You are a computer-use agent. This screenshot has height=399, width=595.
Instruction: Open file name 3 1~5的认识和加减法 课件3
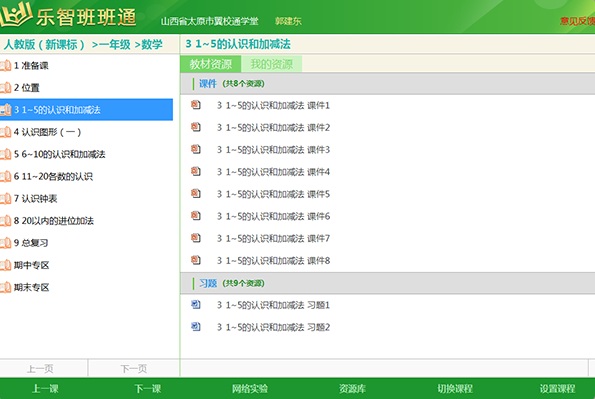[273, 150]
